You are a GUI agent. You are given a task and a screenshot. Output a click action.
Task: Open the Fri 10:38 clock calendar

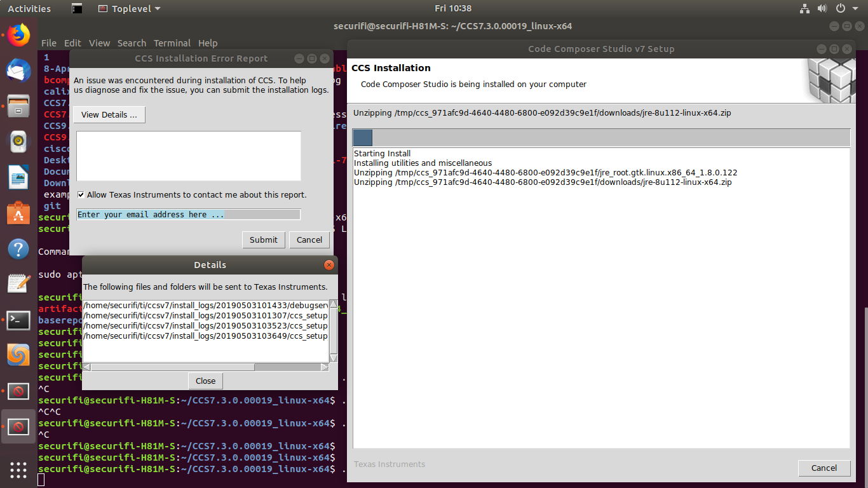pyautogui.click(x=453, y=8)
